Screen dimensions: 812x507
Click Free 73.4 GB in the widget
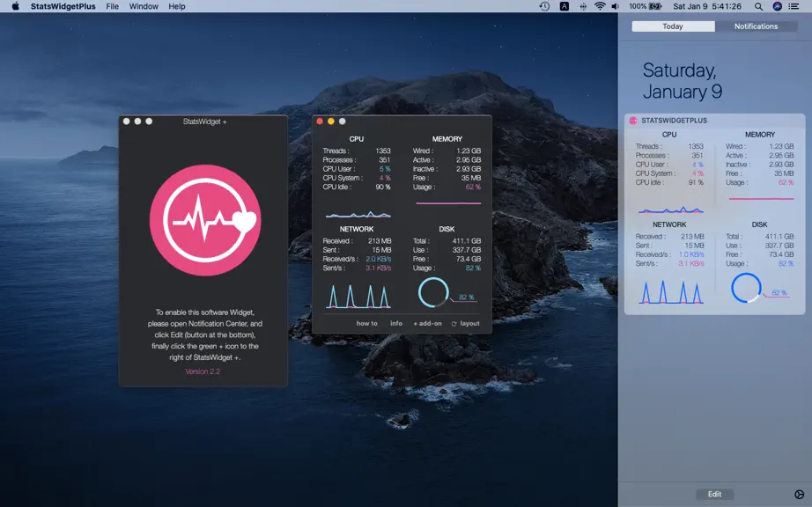pos(781,254)
